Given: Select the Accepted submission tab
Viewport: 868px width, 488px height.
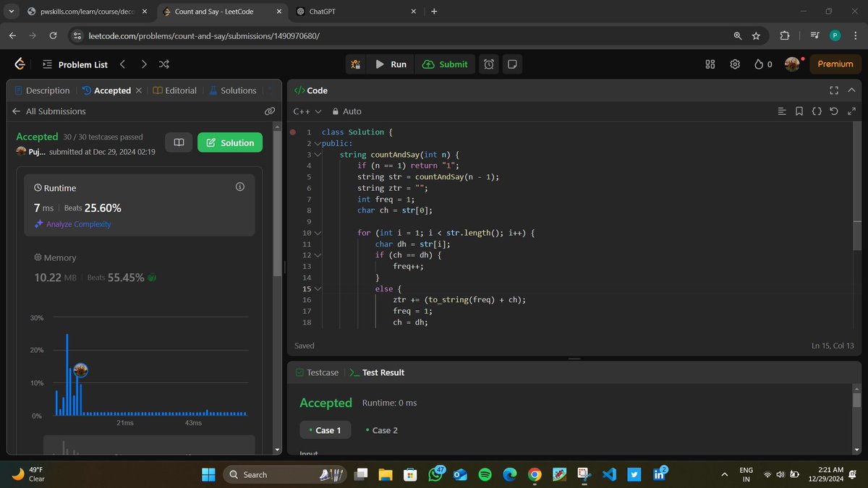Looking at the screenshot, I should coord(106,90).
